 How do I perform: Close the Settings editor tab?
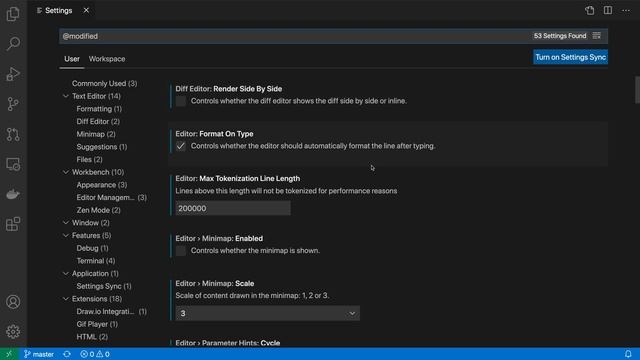point(86,11)
